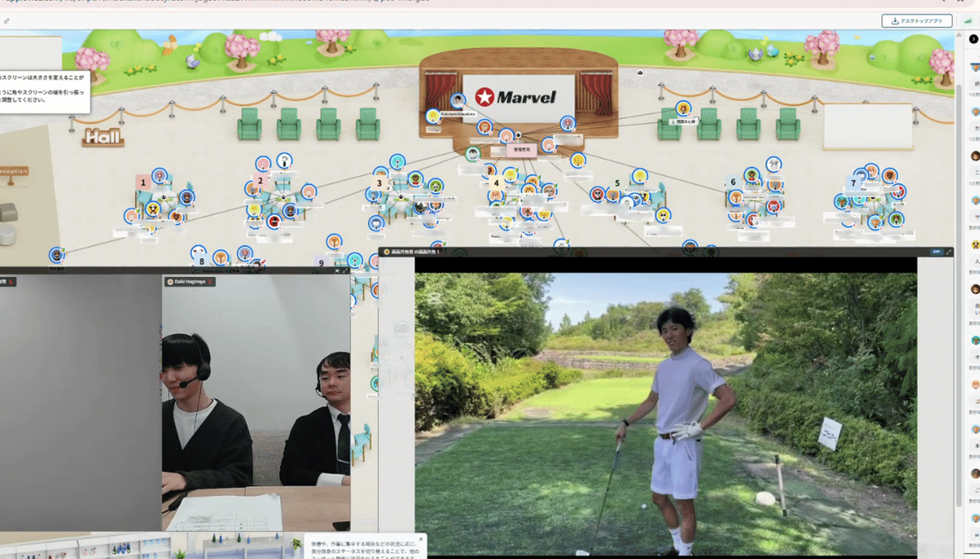Viewport: 980px width, 559px height.
Task: Click the blank white screen board
Action: click(867, 126)
